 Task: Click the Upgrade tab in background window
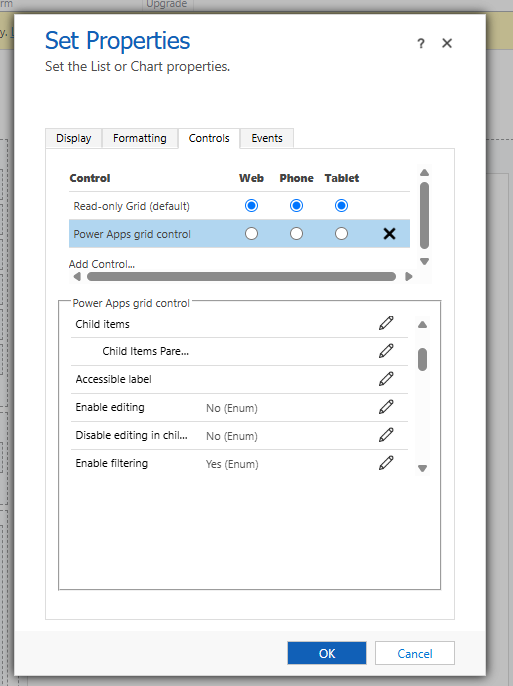click(166, 4)
